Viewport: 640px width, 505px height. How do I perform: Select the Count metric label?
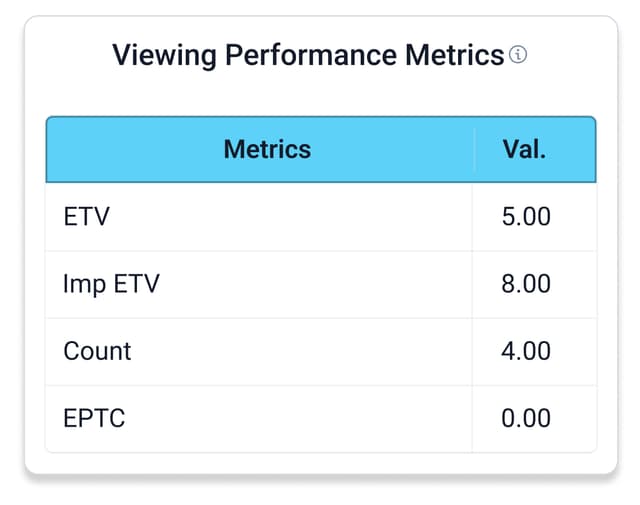pos(97,351)
